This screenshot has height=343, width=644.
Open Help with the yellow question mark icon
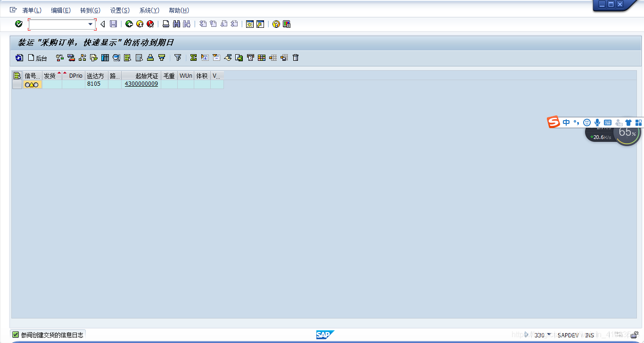pyautogui.click(x=276, y=24)
